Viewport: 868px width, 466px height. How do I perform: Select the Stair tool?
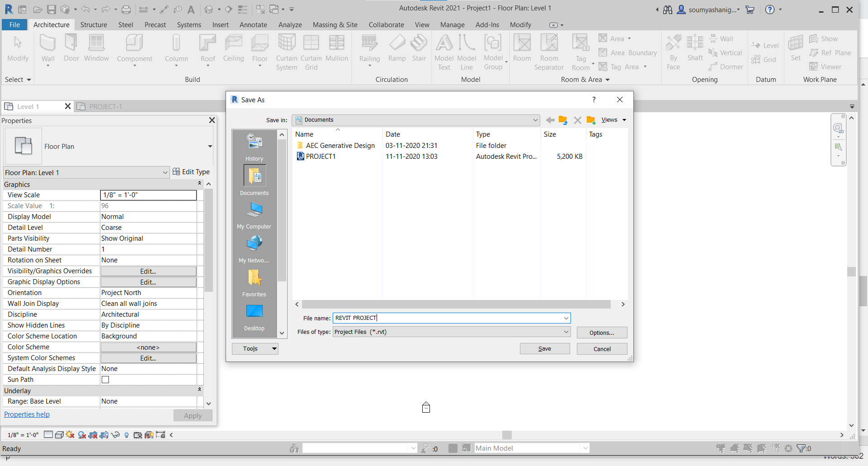click(419, 48)
